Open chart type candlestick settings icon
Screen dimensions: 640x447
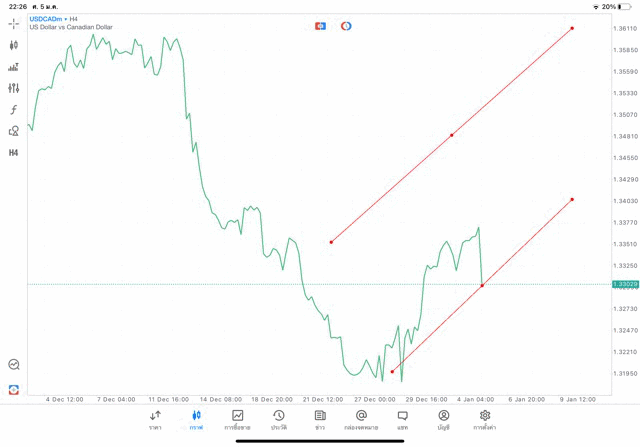pos(14,45)
